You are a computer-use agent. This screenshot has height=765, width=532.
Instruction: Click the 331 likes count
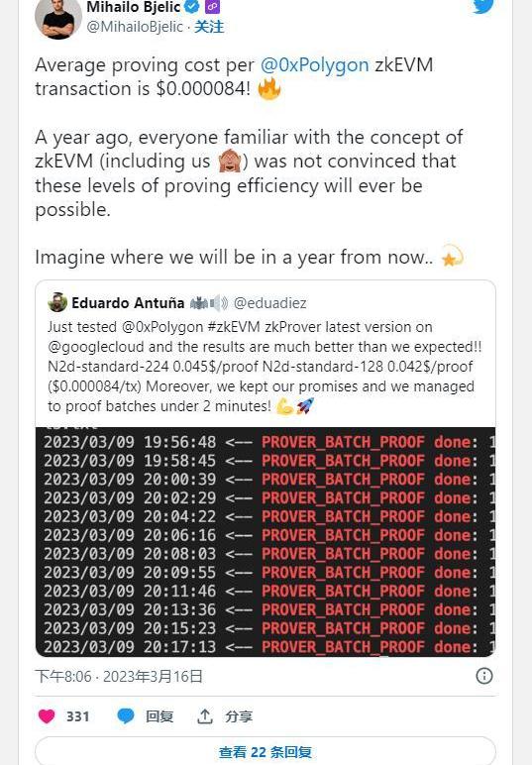(x=78, y=716)
